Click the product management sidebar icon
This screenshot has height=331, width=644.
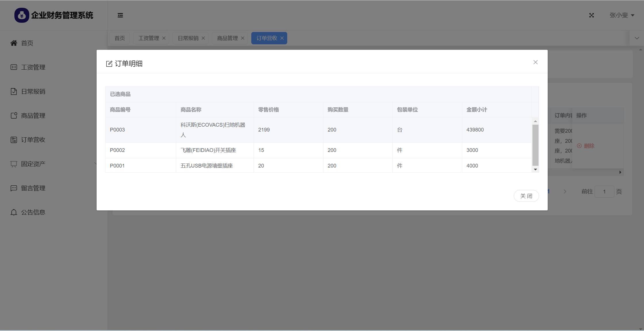point(14,115)
